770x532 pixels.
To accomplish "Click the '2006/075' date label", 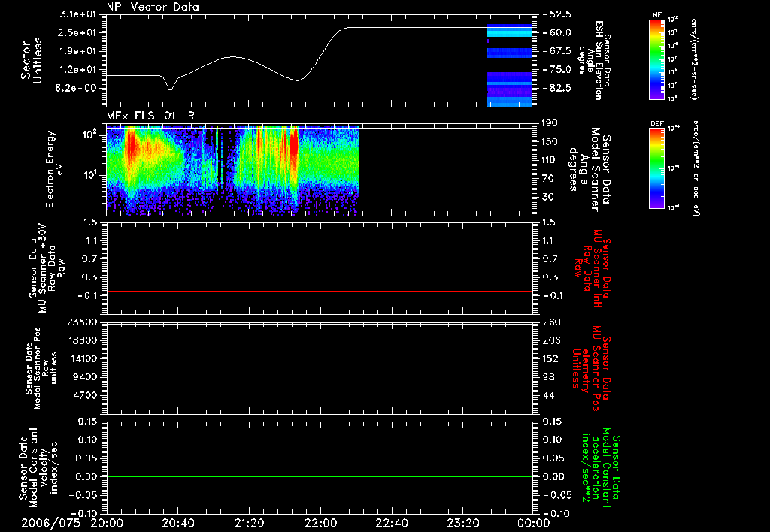I will point(50,523).
